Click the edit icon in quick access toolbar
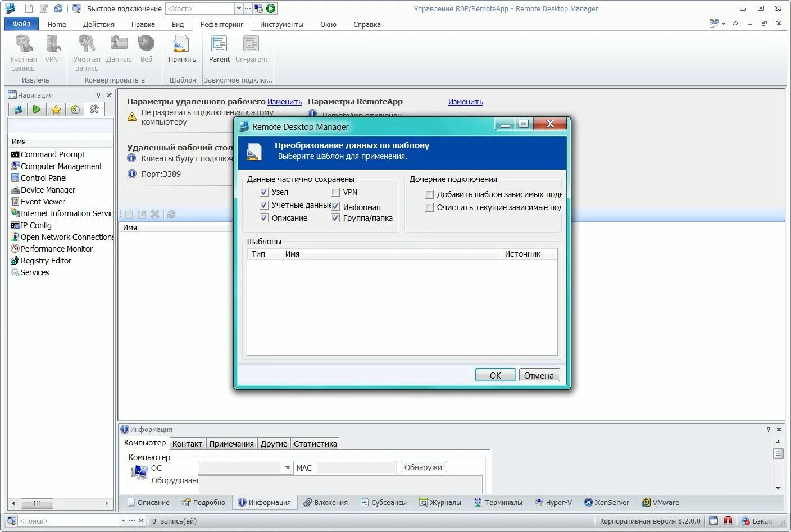This screenshot has width=791, height=532. 44,8
